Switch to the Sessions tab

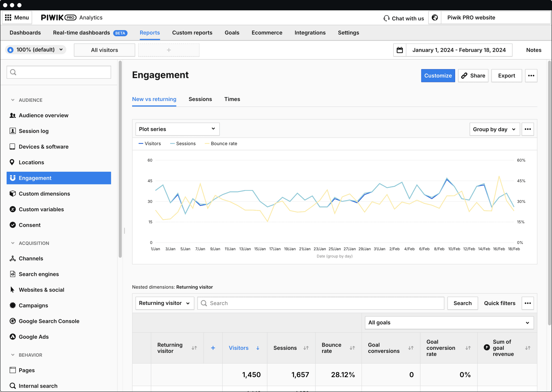coord(200,99)
